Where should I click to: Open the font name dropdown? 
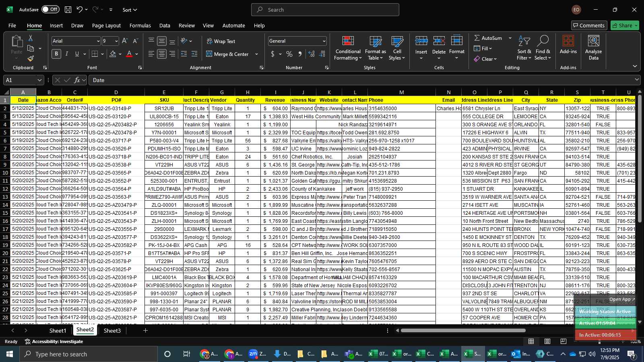click(98, 41)
